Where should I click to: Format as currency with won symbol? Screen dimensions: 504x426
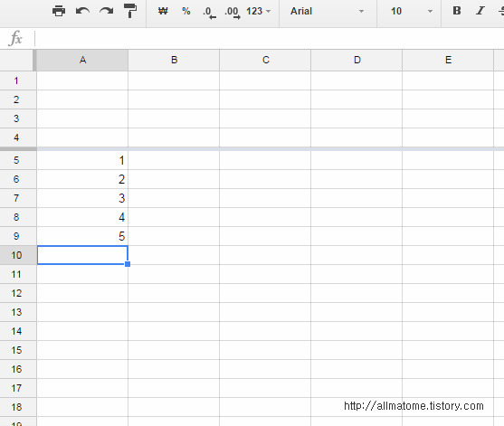(x=163, y=11)
